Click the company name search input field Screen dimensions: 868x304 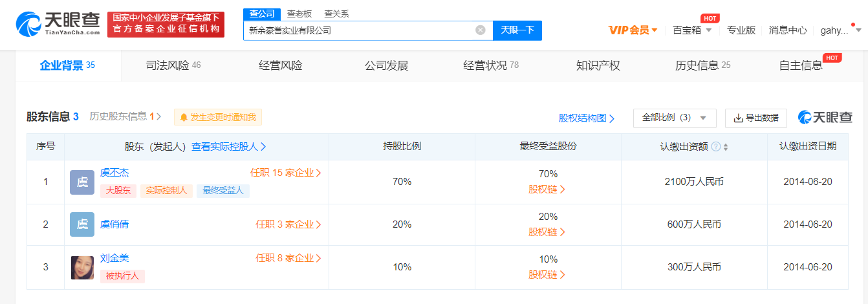click(360, 30)
